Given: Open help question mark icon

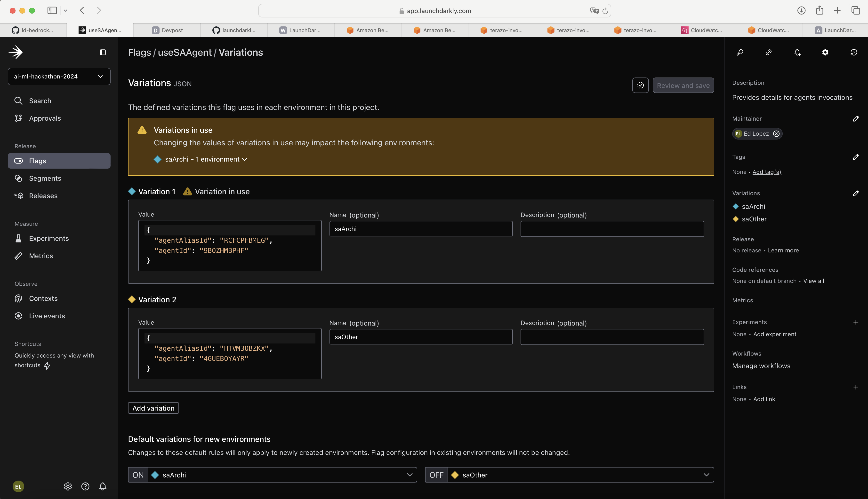Looking at the screenshot, I should pyautogui.click(x=85, y=486).
